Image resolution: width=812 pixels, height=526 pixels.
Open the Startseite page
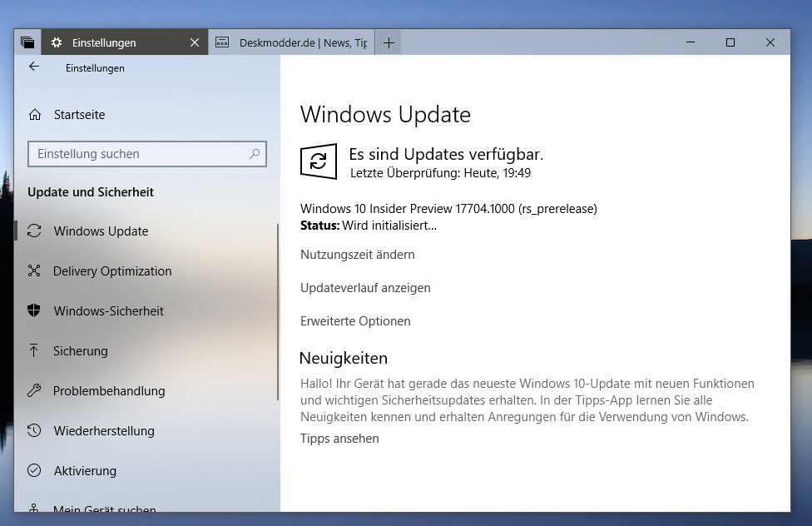tap(79, 115)
